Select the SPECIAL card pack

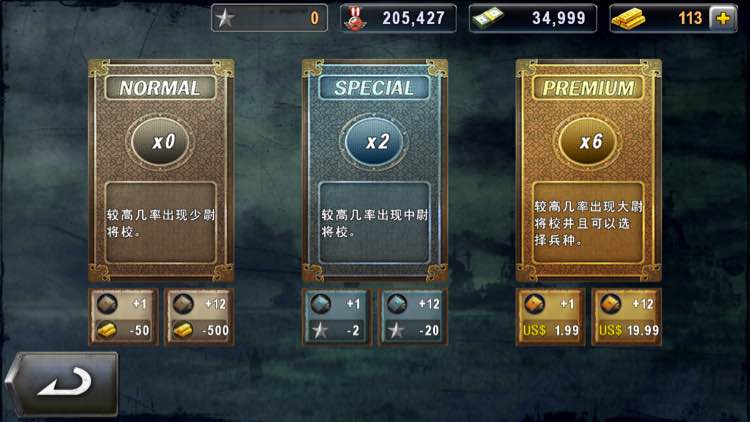click(375, 170)
